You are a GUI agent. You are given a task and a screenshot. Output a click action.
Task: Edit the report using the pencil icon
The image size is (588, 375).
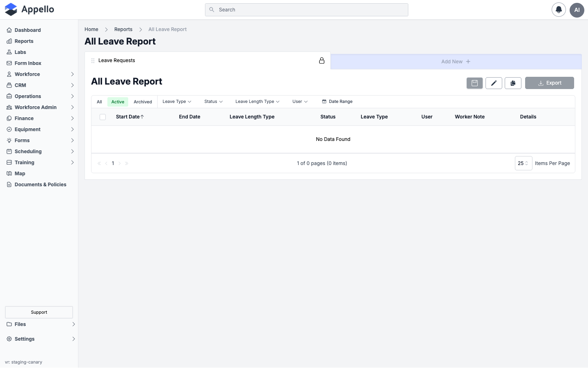click(x=494, y=83)
